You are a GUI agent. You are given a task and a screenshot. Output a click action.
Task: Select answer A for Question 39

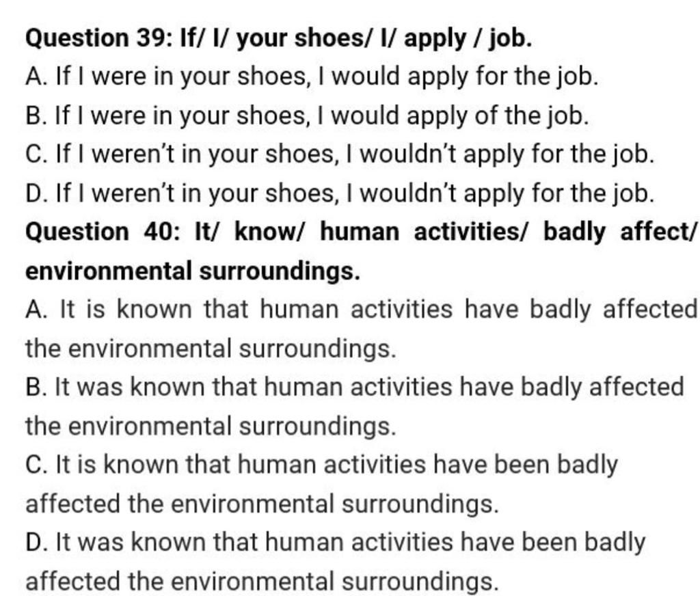click(312, 77)
